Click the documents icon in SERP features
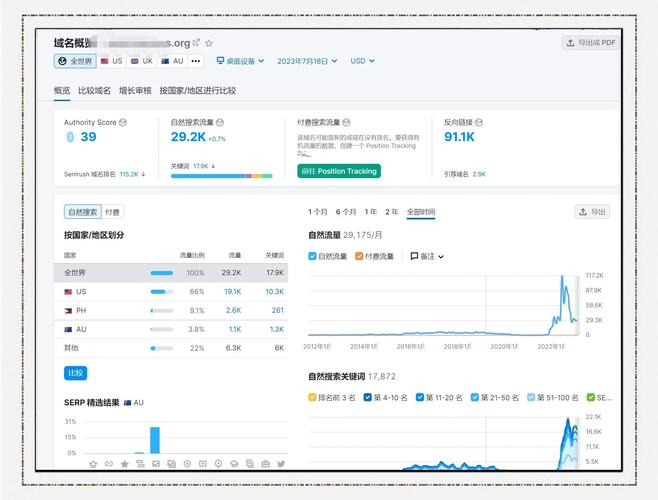The width and height of the screenshot is (658, 500). pyautogui.click(x=250, y=464)
